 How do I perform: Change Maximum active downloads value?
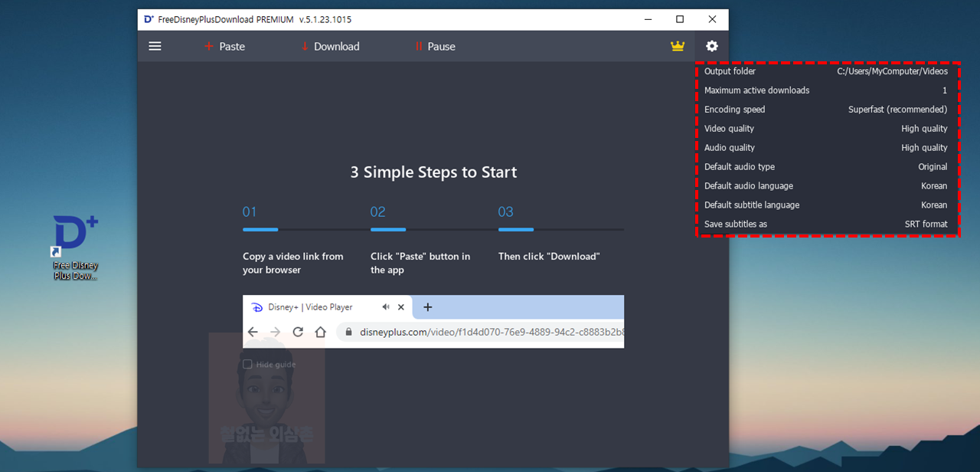pyautogui.click(x=826, y=90)
